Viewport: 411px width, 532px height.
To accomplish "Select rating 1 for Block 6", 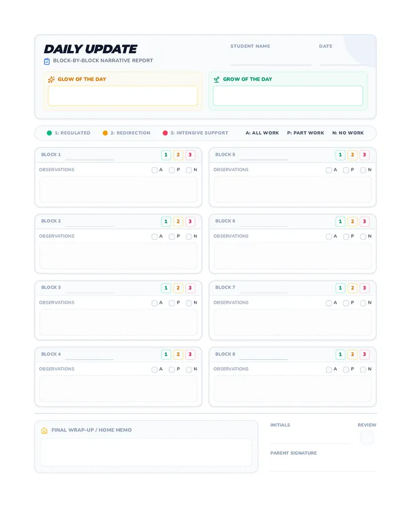I will (x=340, y=221).
